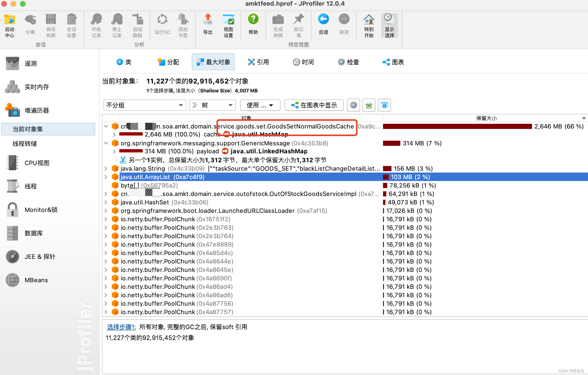Image resolution: width=588 pixels, height=375 pixels.
Task: Switch to the 类 classes tab
Action: click(x=124, y=62)
